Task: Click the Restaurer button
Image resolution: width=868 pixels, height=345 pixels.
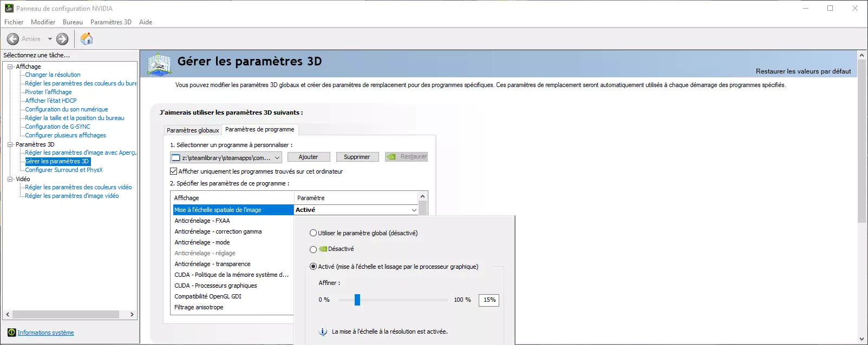Action: coord(406,157)
